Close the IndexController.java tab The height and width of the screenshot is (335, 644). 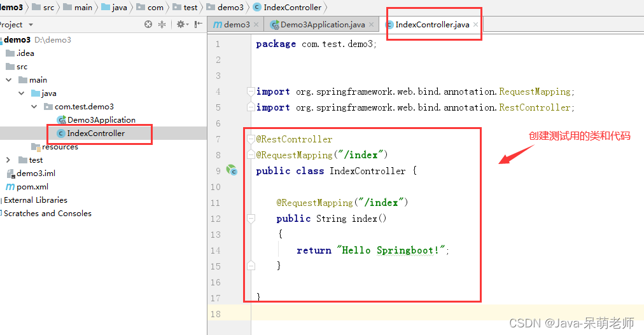(475, 25)
